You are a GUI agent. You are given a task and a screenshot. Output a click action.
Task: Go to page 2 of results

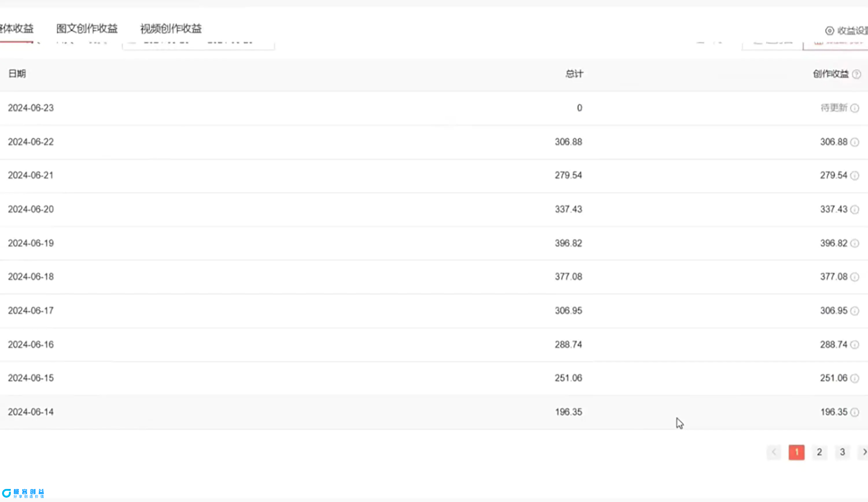tap(819, 452)
